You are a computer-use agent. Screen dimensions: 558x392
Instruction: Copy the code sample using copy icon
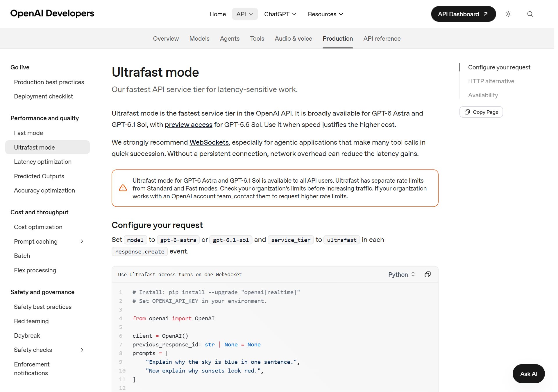point(428,274)
